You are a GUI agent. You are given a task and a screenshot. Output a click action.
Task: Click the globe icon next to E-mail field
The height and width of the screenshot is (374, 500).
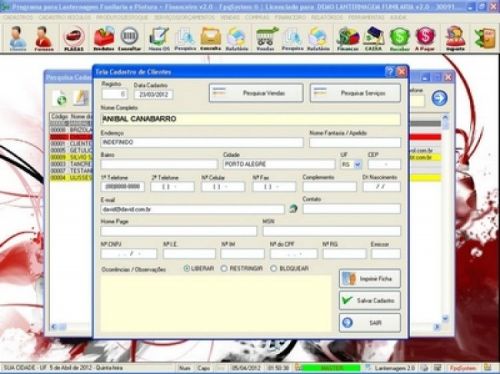pyautogui.click(x=293, y=209)
